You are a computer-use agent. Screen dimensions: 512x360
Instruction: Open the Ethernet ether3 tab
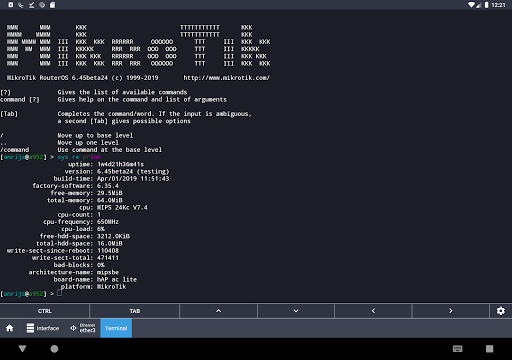[x=82, y=328]
